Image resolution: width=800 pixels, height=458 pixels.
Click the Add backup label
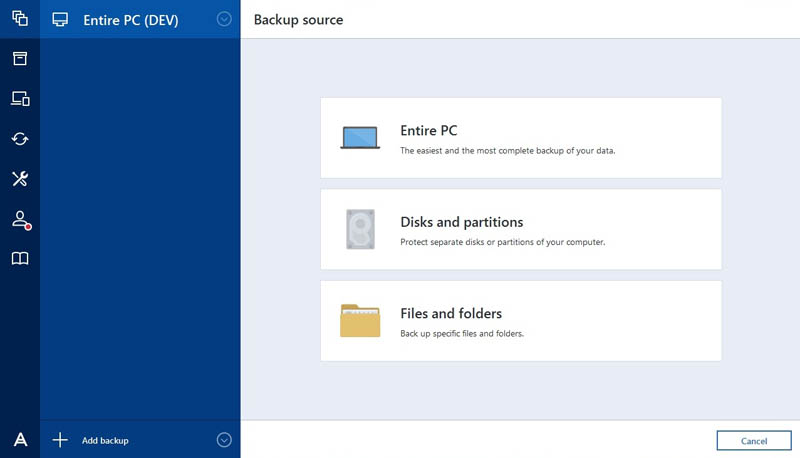105,440
